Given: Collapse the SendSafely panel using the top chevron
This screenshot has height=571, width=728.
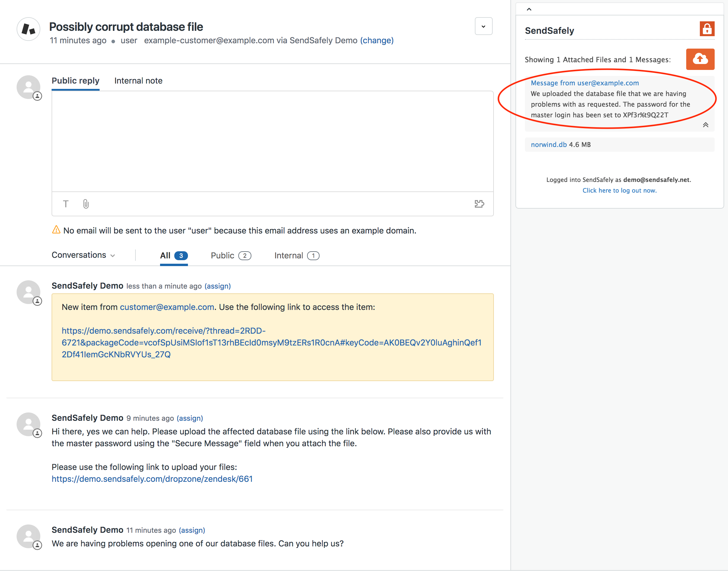Looking at the screenshot, I should 529,9.
